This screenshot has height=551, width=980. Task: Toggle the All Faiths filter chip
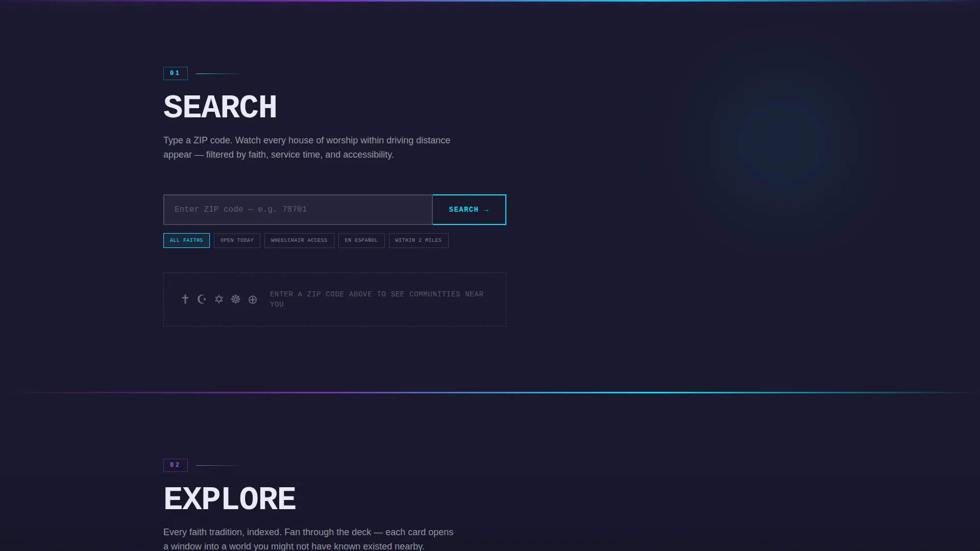186,240
